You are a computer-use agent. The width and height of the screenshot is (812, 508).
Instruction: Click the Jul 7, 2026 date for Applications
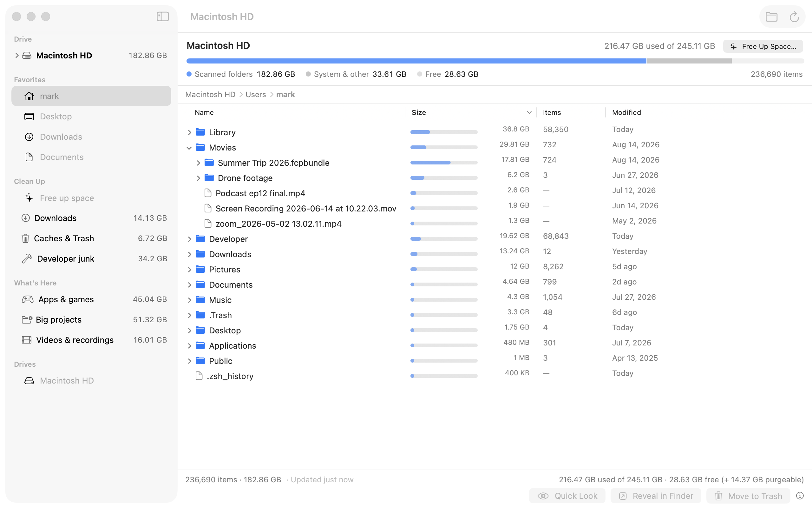(x=632, y=343)
